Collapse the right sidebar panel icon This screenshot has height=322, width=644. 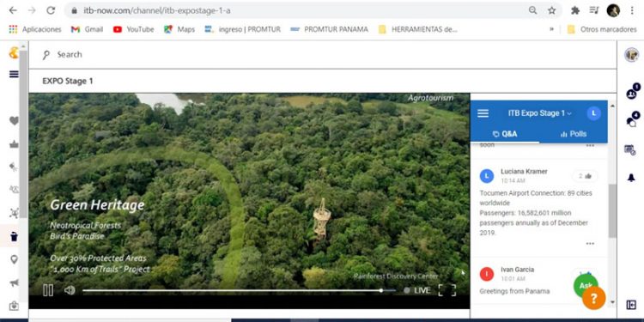[x=631, y=304]
